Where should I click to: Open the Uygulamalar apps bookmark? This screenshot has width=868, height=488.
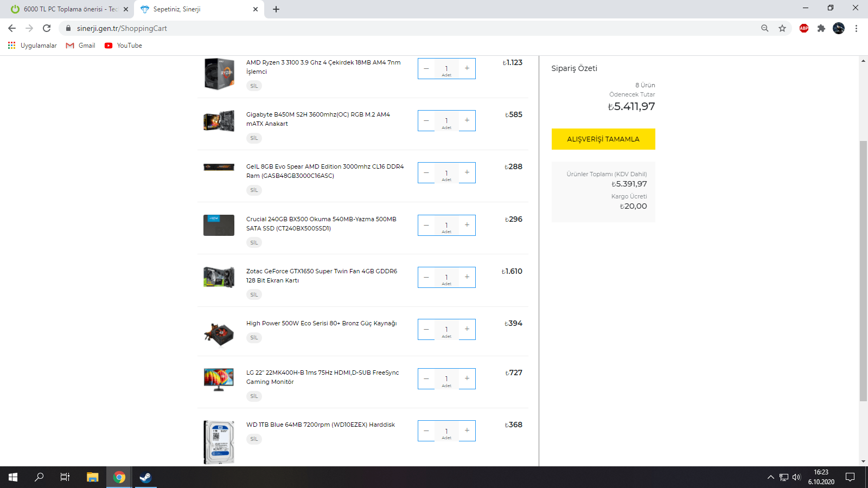coord(33,46)
